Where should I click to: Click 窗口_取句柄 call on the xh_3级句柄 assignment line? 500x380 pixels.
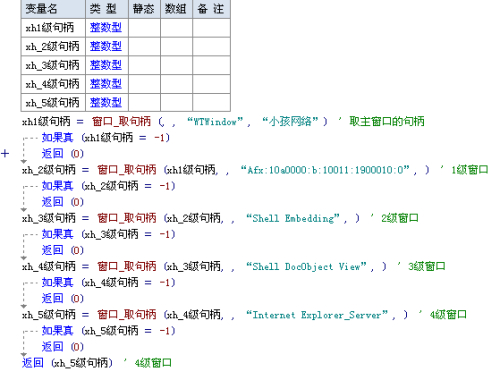coord(127,218)
